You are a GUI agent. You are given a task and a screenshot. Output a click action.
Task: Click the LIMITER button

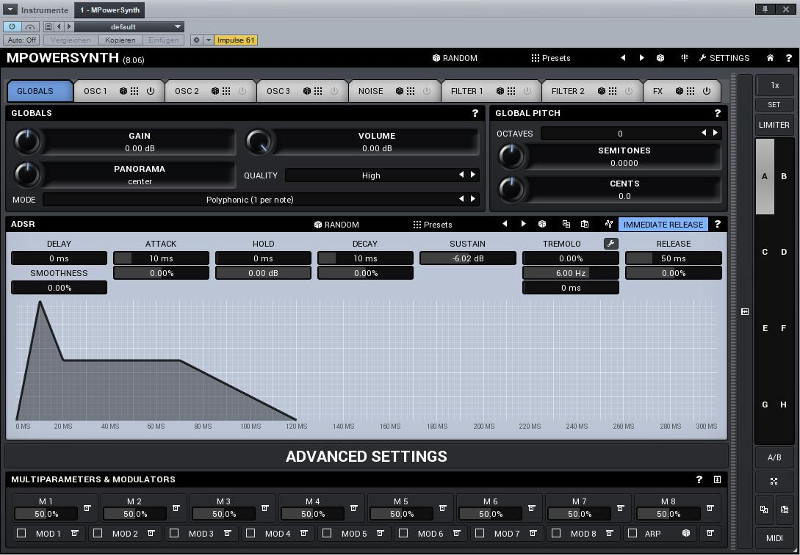tap(774, 125)
